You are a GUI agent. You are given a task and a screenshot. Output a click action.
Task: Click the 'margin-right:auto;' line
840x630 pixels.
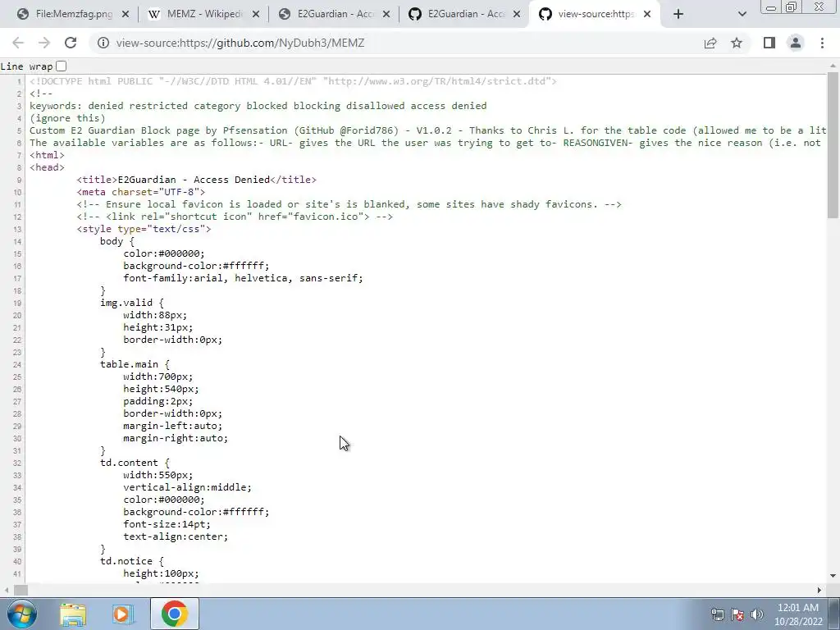[176, 438]
